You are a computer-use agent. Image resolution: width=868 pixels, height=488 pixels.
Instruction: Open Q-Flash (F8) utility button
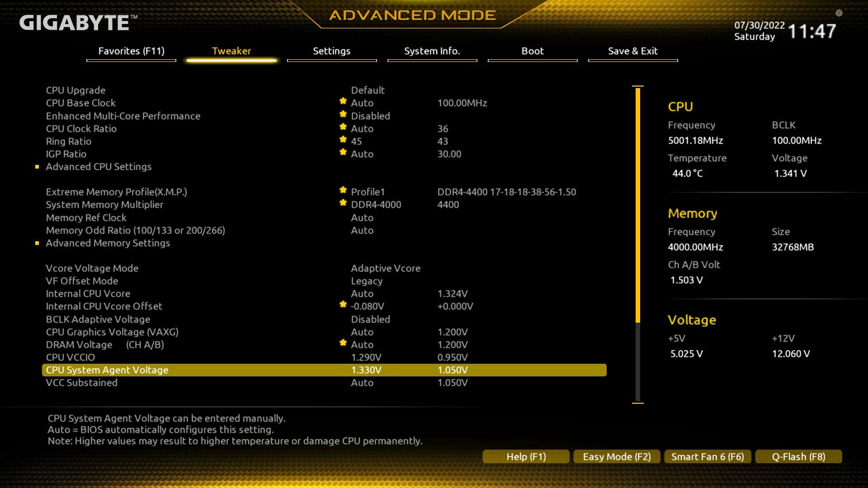[798, 457]
